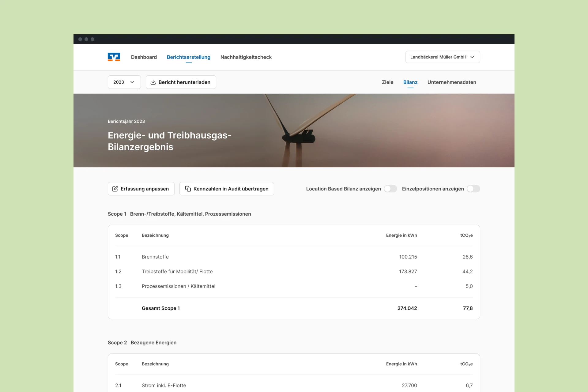Click the 28,6 tCO₂e value
This screenshot has width=588, height=392.
[x=468, y=257]
